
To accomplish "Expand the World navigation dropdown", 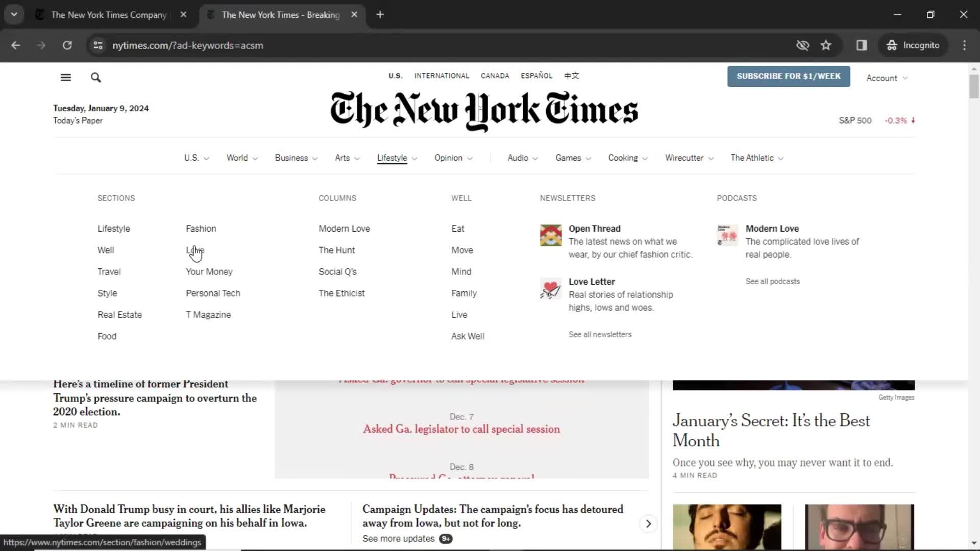I will tap(241, 158).
